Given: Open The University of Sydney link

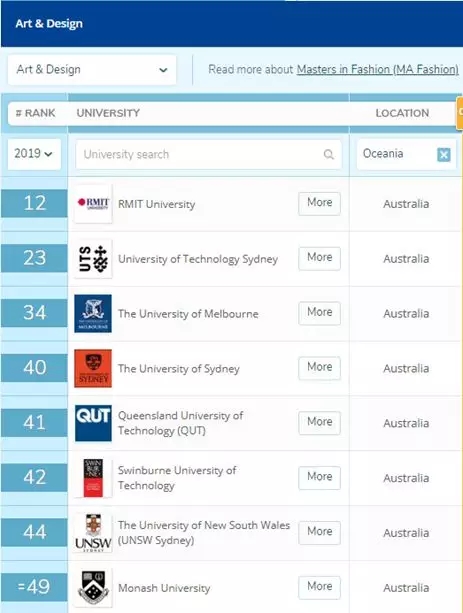Looking at the screenshot, I should pos(179,369).
